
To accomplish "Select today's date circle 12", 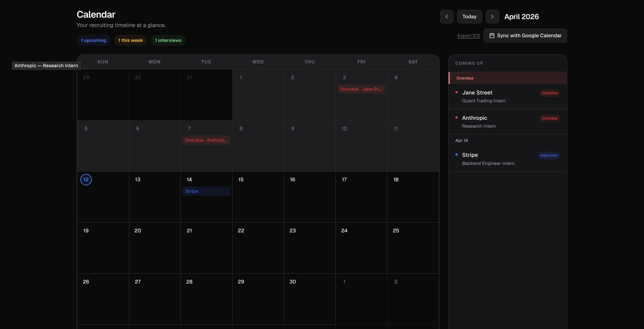I will coord(86,180).
